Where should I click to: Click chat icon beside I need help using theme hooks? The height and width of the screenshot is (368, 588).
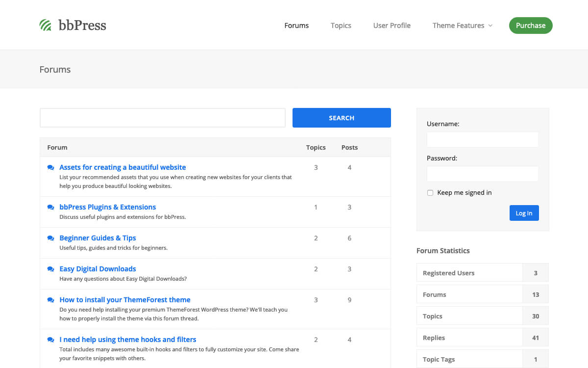click(50, 340)
